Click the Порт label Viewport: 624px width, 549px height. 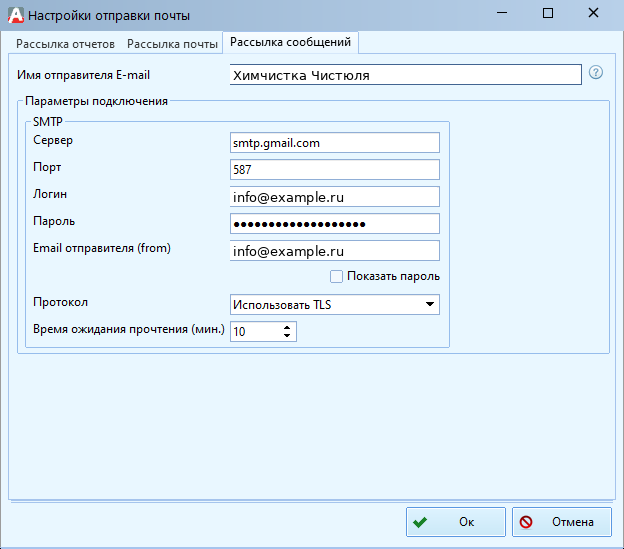tap(47, 167)
